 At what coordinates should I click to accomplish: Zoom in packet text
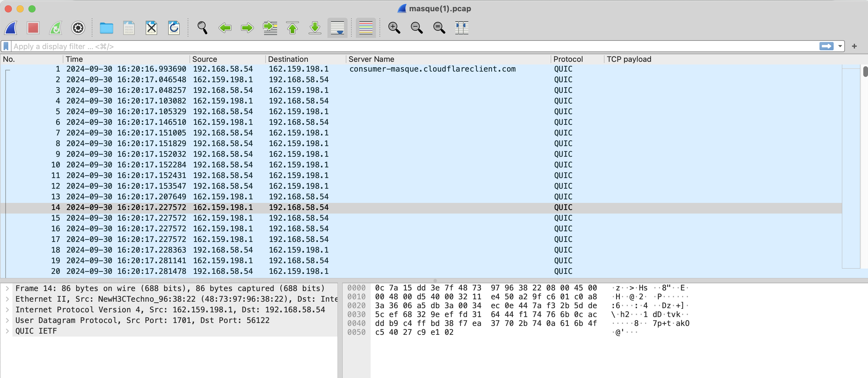[x=394, y=28]
